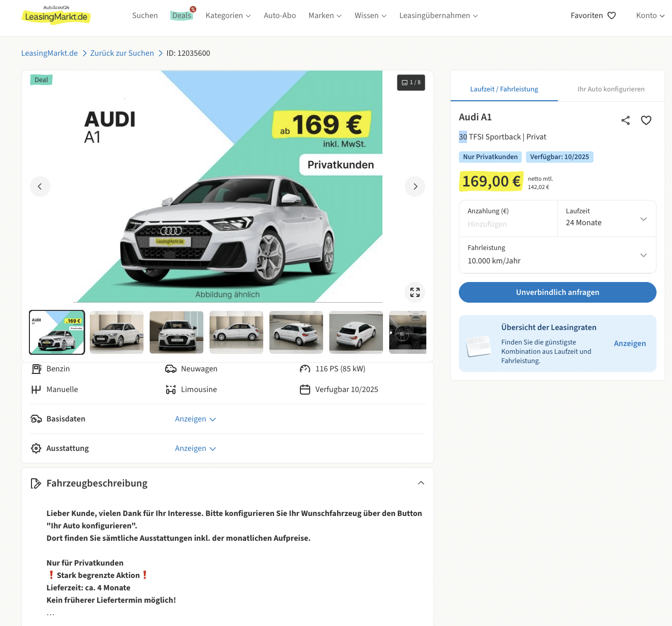Click the Fahrzeugbeschreibung edit icon
The width and height of the screenshot is (672, 626).
36,483
